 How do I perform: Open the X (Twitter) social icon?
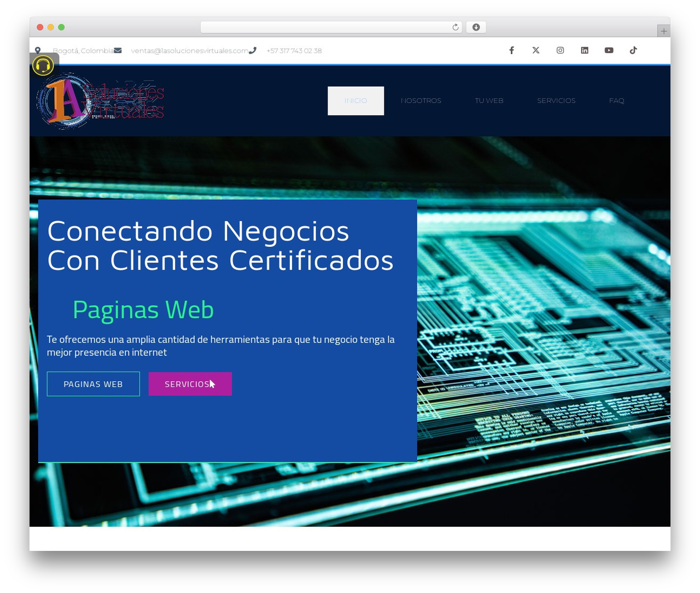536,50
